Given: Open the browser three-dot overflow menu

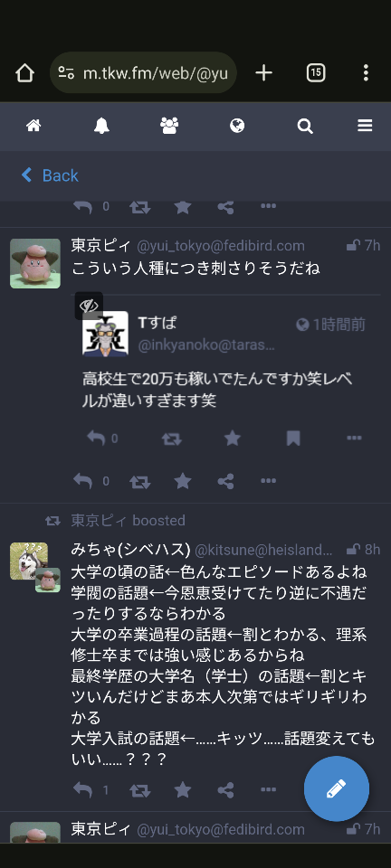Looking at the screenshot, I should [366, 72].
